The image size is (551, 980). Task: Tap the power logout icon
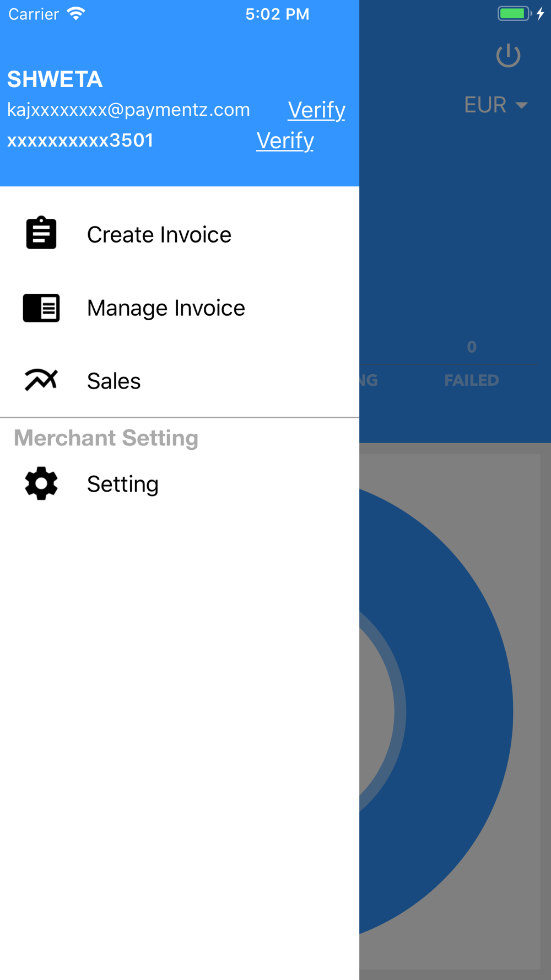[508, 55]
